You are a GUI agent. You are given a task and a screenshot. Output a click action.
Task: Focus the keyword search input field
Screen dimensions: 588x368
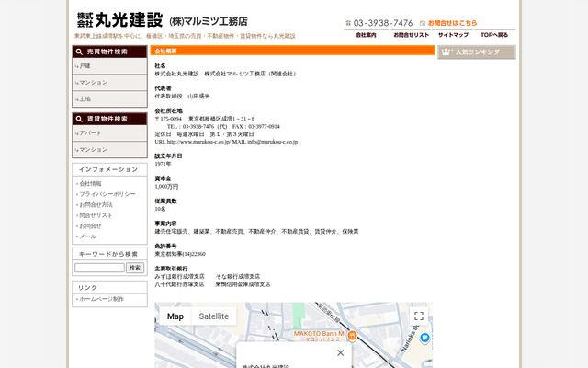(x=99, y=268)
